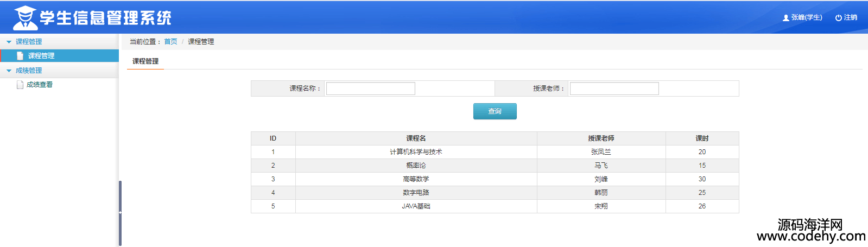Click the graduate student logo icon
This screenshot has height=247, width=868.
[25, 18]
